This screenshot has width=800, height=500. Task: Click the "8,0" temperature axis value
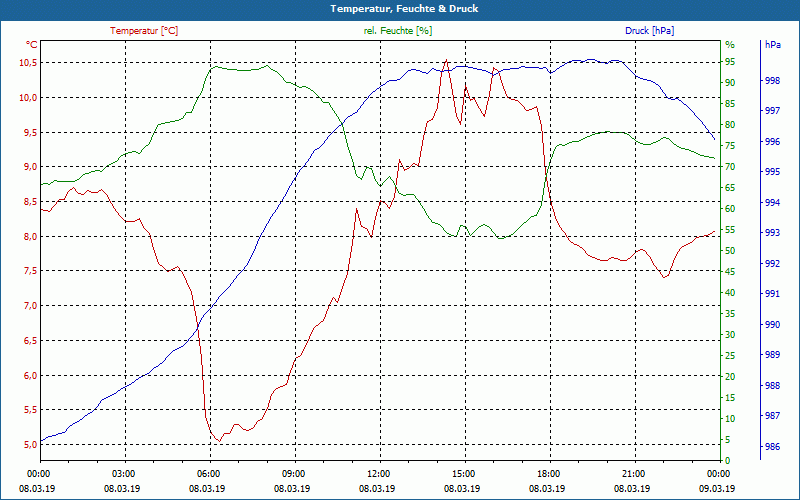[30, 236]
